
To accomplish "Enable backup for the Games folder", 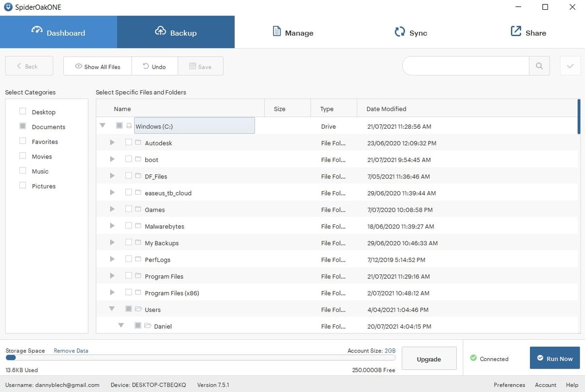I will [x=129, y=209].
